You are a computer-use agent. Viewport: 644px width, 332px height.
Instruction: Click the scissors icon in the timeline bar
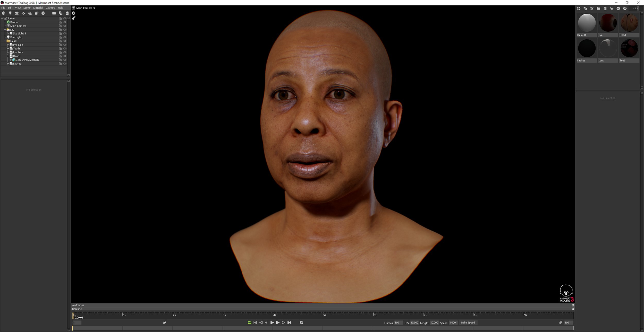(x=164, y=322)
